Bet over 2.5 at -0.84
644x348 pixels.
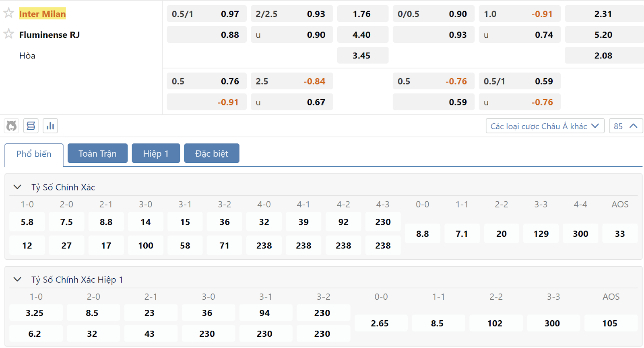coord(292,81)
